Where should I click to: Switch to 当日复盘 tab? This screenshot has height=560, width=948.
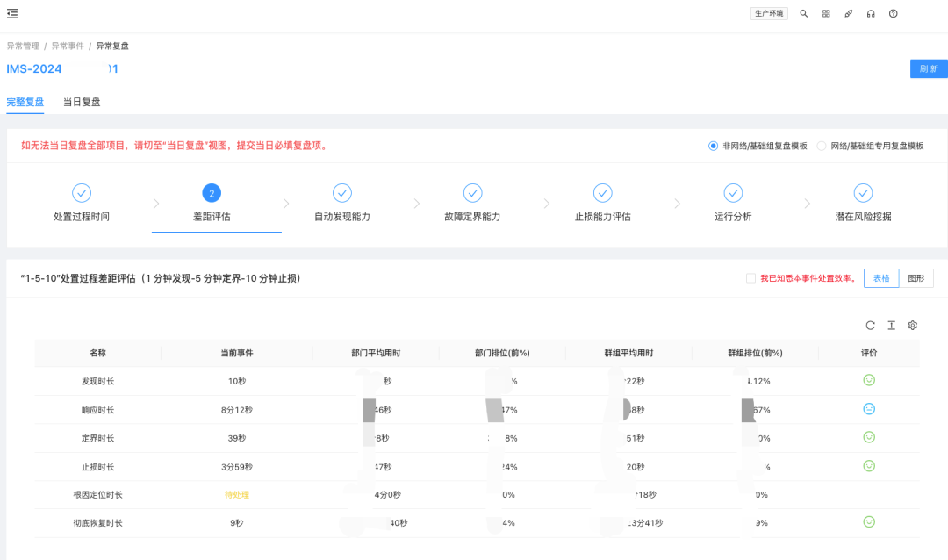pos(82,102)
